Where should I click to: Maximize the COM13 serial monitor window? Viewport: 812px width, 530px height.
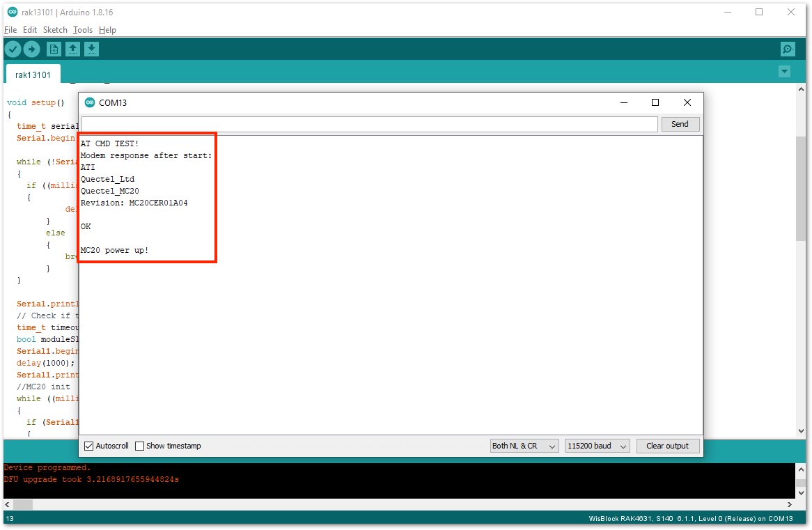(x=655, y=102)
